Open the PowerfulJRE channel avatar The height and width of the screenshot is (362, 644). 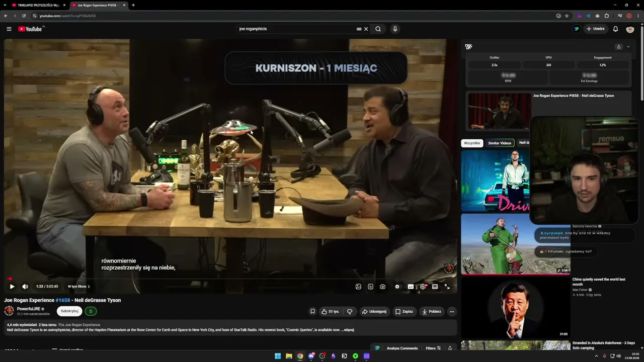(9, 311)
